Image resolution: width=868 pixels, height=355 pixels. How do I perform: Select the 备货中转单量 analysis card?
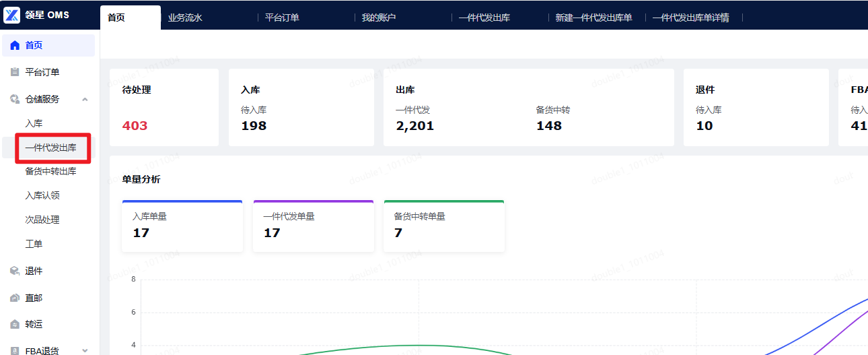click(x=444, y=226)
